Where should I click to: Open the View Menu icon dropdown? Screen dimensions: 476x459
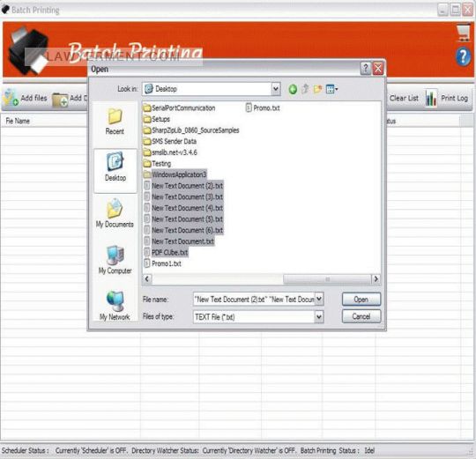point(331,89)
